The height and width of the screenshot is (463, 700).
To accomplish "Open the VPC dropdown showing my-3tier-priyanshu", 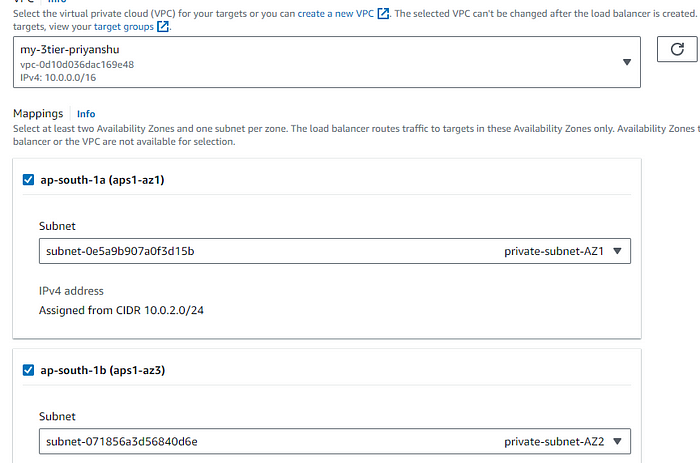I will [327, 62].
